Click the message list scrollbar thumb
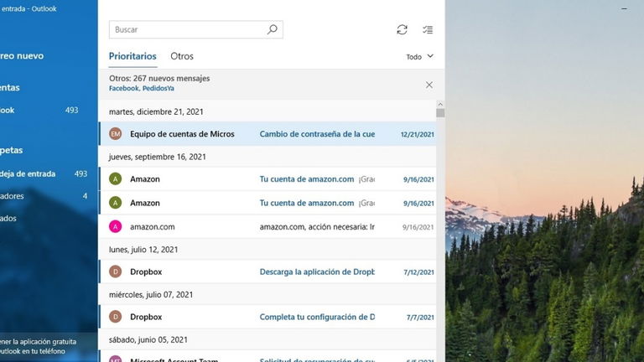644x362 pixels. coord(440,113)
